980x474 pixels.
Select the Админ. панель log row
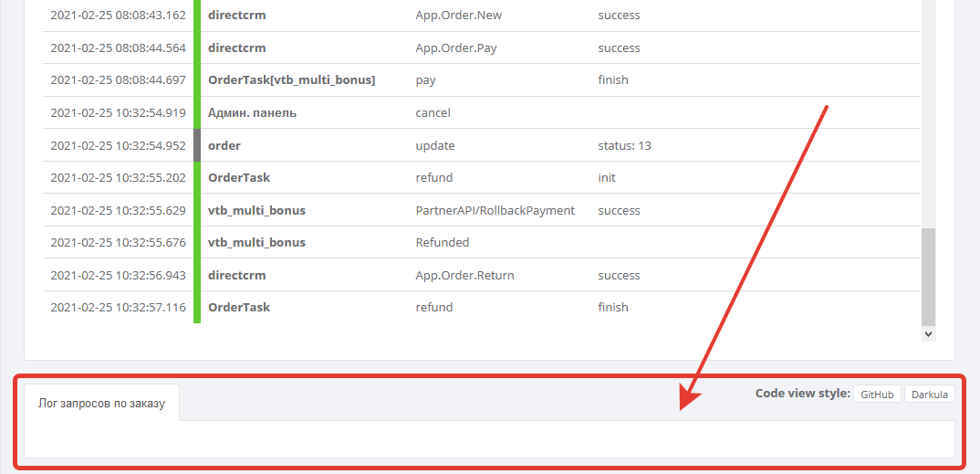click(x=252, y=113)
